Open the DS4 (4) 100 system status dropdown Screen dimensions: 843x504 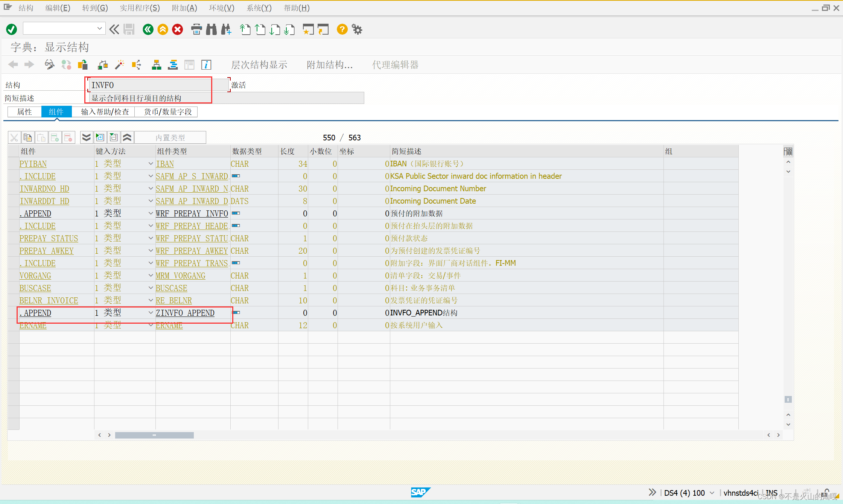pos(712,493)
